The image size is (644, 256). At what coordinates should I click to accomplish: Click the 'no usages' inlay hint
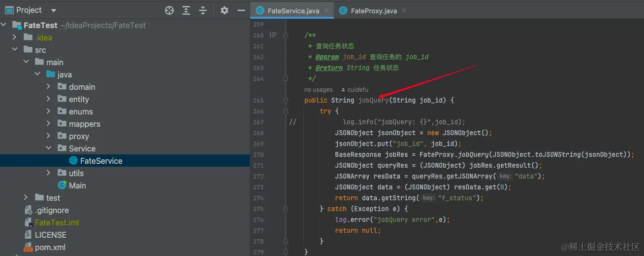click(x=319, y=90)
